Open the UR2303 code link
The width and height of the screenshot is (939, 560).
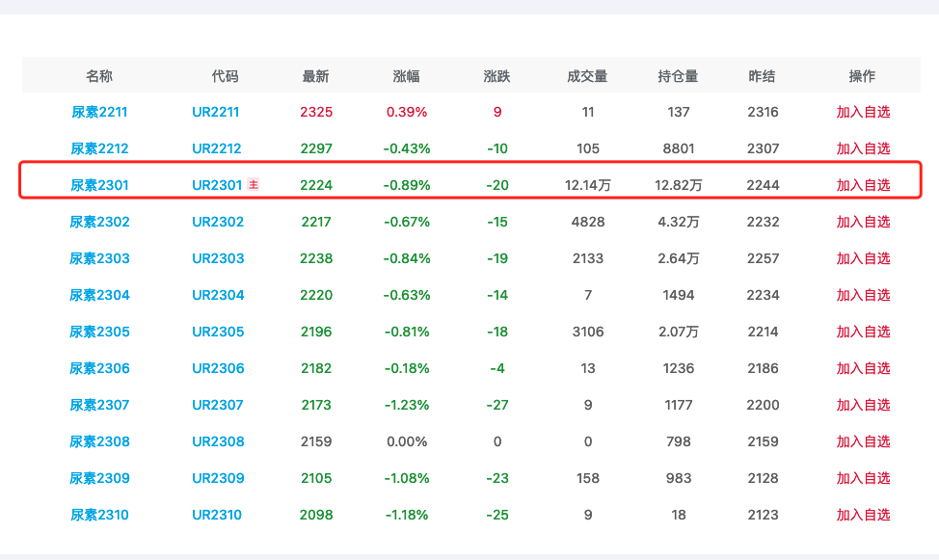(218, 258)
